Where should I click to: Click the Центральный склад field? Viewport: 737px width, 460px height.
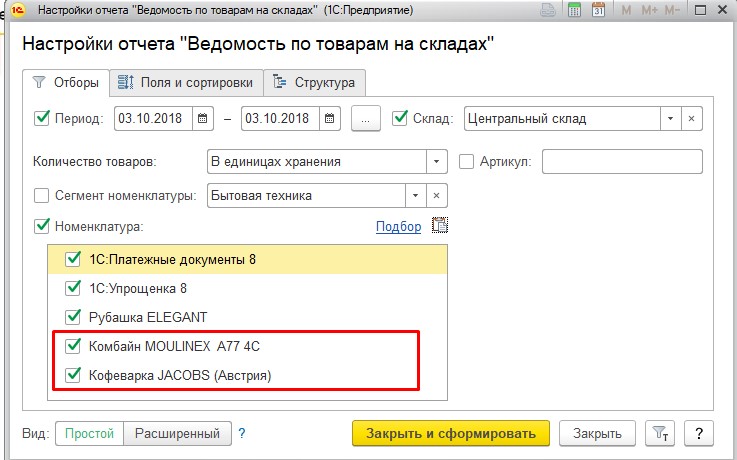coord(562,118)
